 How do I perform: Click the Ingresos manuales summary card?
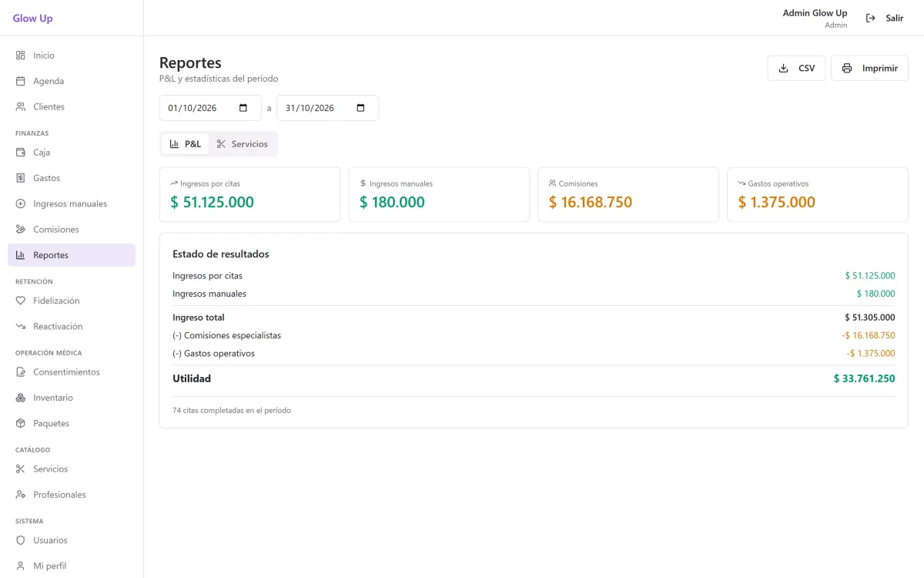439,195
